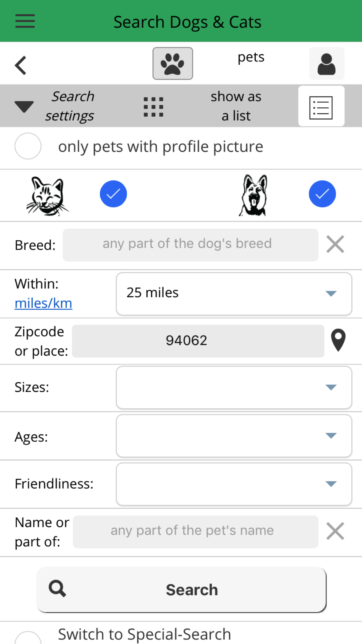The width and height of the screenshot is (362, 644).
Task: Expand the Sizes dropdown
Action: coord(234,387)
